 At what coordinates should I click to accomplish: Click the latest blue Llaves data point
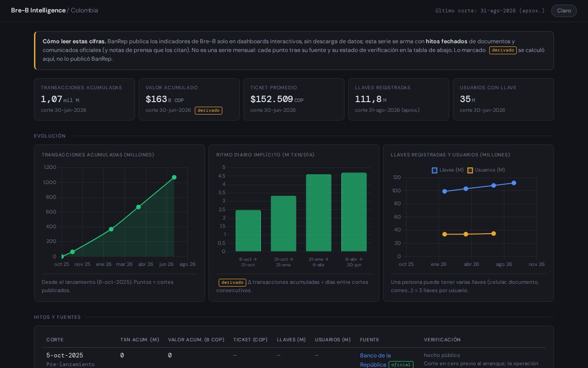coord(514,183)
